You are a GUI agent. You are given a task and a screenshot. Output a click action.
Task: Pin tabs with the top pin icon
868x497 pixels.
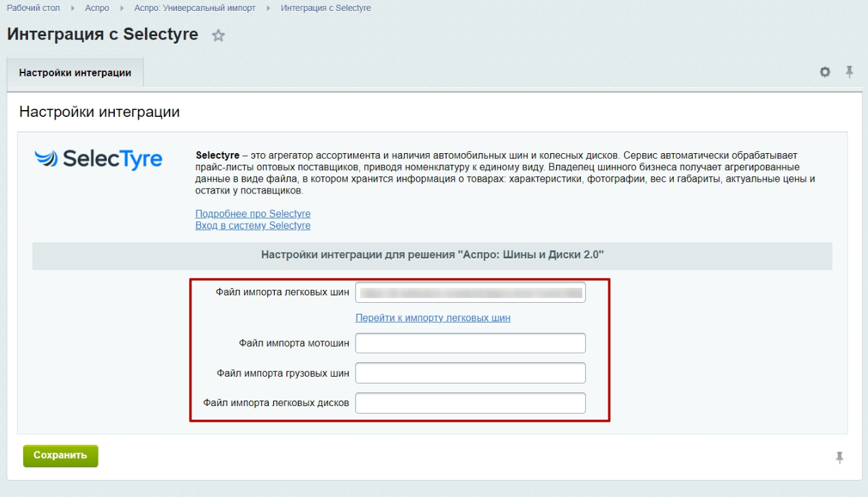(850, 71)
